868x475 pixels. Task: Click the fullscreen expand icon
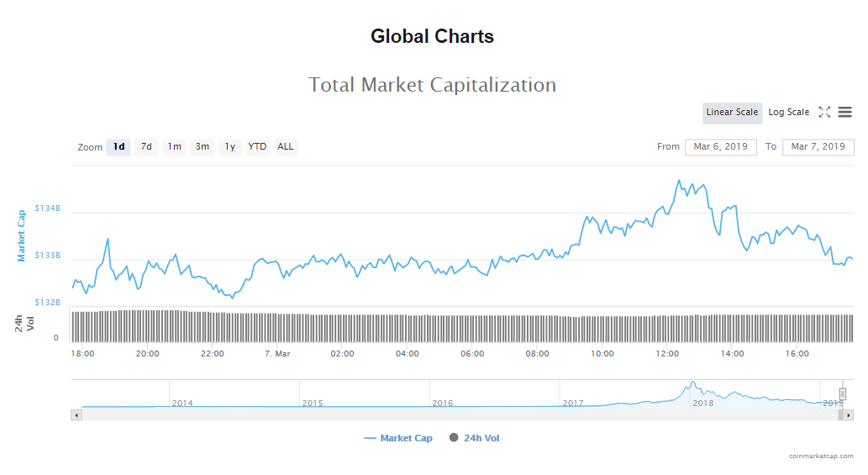824,113
